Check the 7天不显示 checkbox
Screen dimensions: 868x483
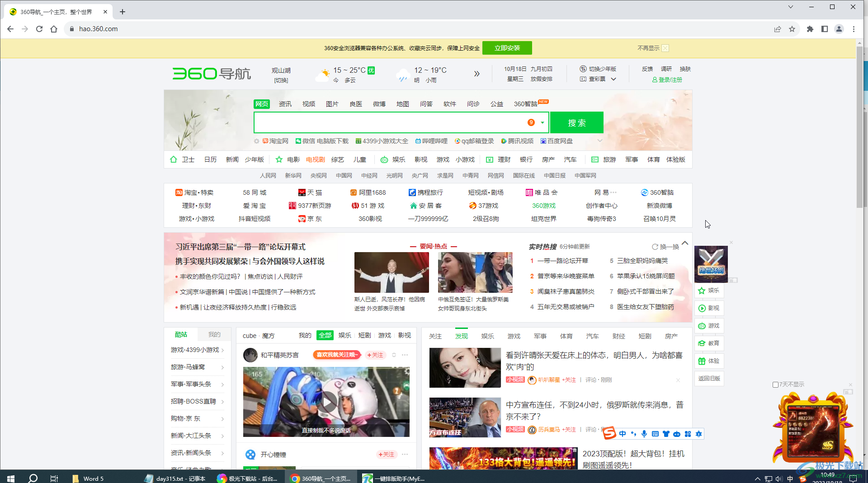[x=775, y=385]
